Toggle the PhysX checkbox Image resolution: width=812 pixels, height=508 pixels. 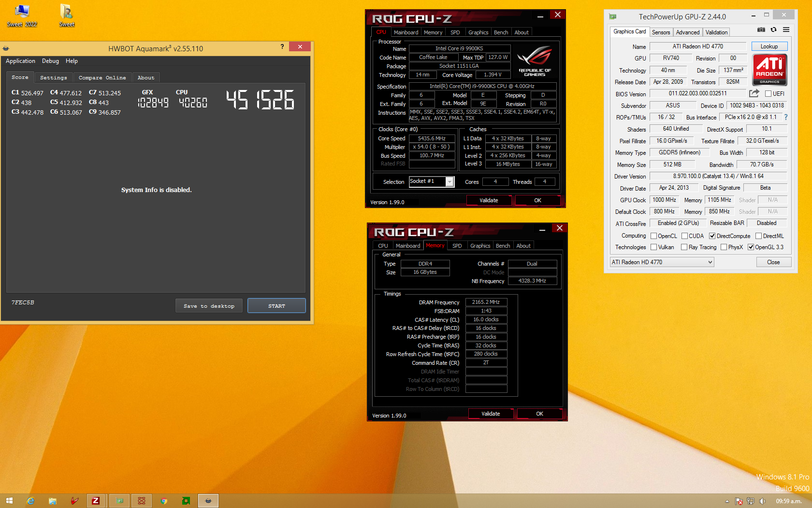[x=724, y=247]
